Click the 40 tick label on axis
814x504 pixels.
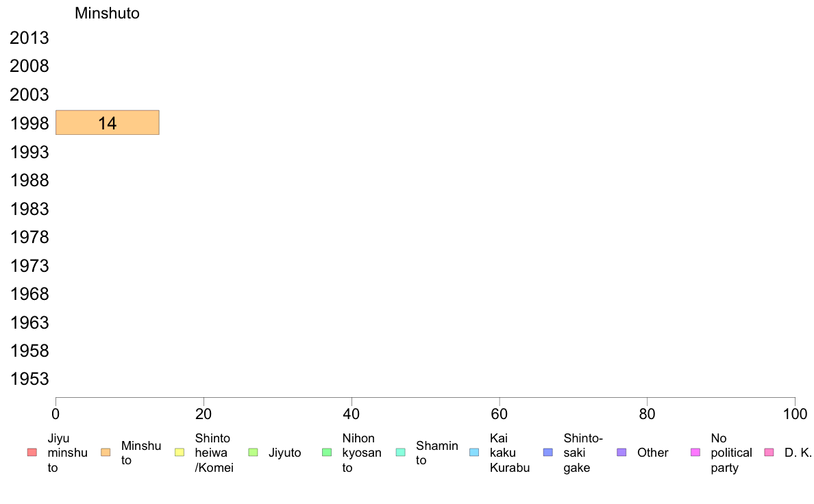(x=351, y=414)
